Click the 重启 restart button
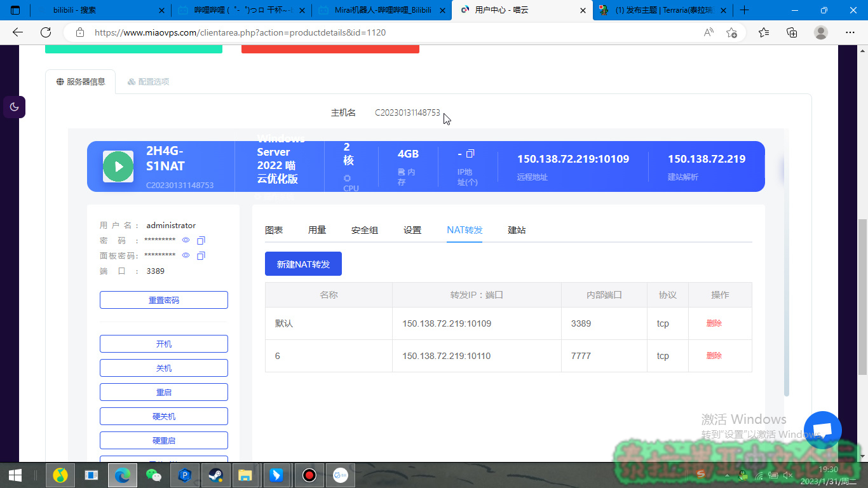The image size is (868, 488). point(164,392)
